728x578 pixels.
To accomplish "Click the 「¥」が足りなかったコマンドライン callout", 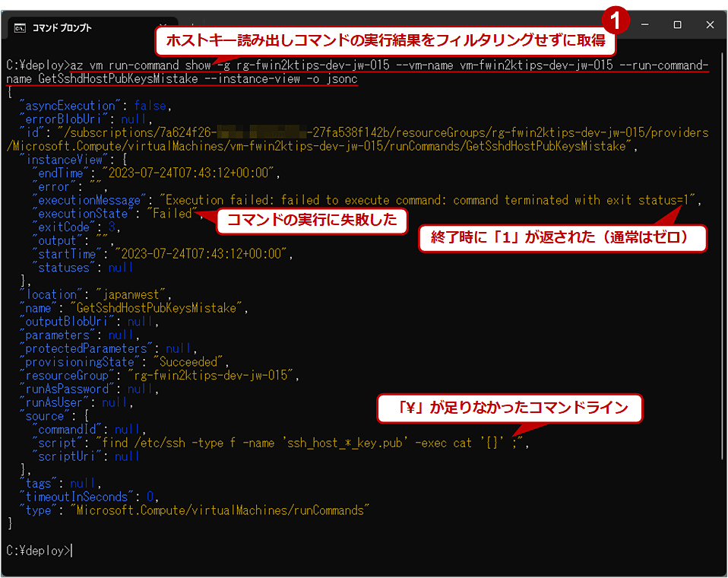I will (509, 408).
